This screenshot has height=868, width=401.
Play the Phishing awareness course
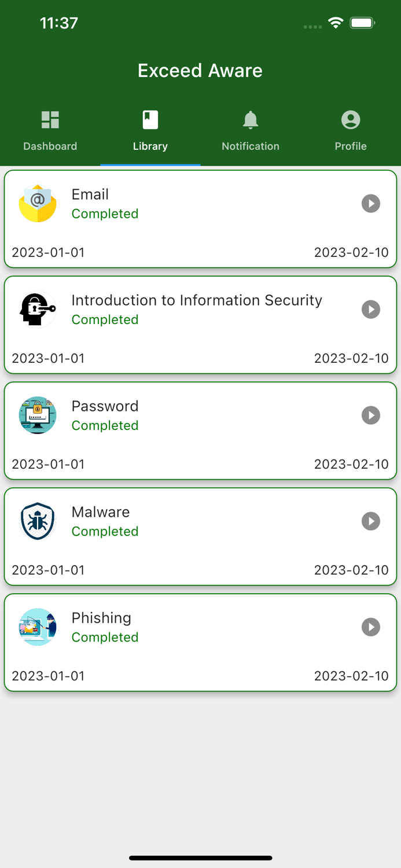[371, 627]
